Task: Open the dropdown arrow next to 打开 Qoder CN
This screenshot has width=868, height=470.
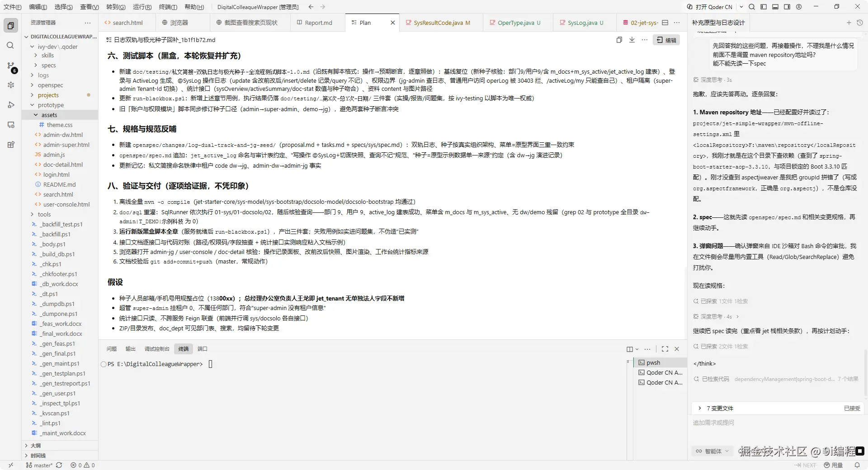Action: pyautogui.click(x=741, y=7)
